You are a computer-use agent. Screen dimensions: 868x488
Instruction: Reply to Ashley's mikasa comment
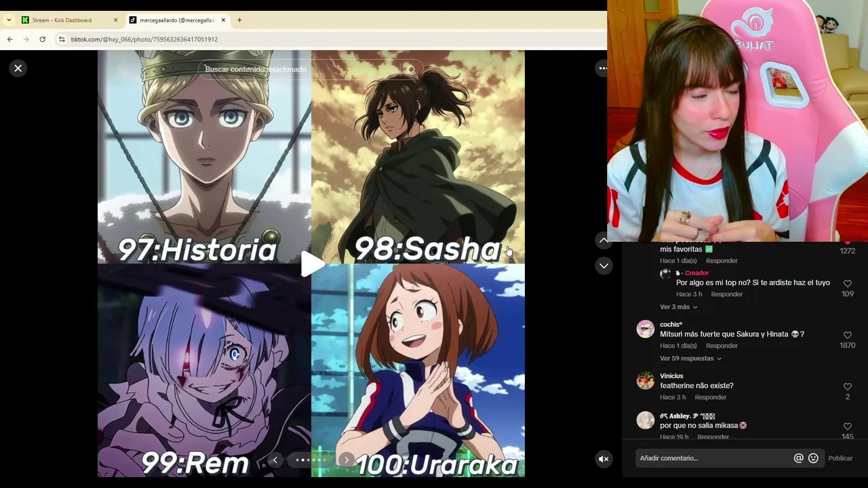[x=713, y=437]
